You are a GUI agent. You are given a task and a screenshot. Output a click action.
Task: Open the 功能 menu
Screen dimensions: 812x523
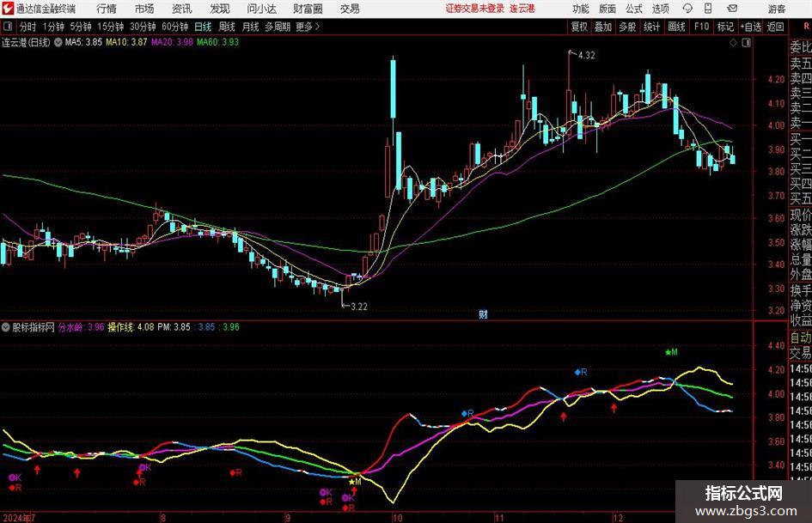click(x=581, y=9)
